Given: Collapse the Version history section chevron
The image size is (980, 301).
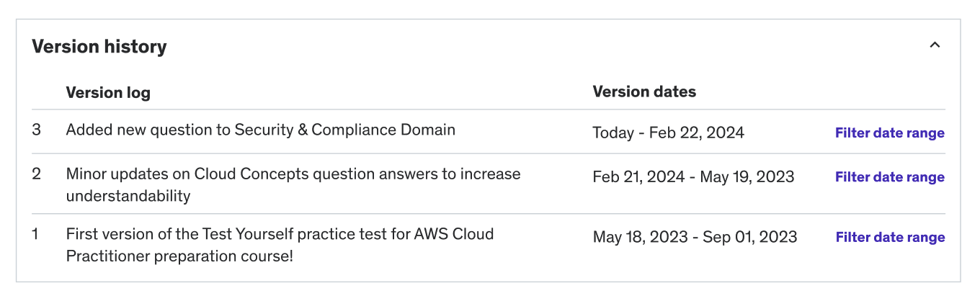Looking at the screenshot, I should point(935,45).
